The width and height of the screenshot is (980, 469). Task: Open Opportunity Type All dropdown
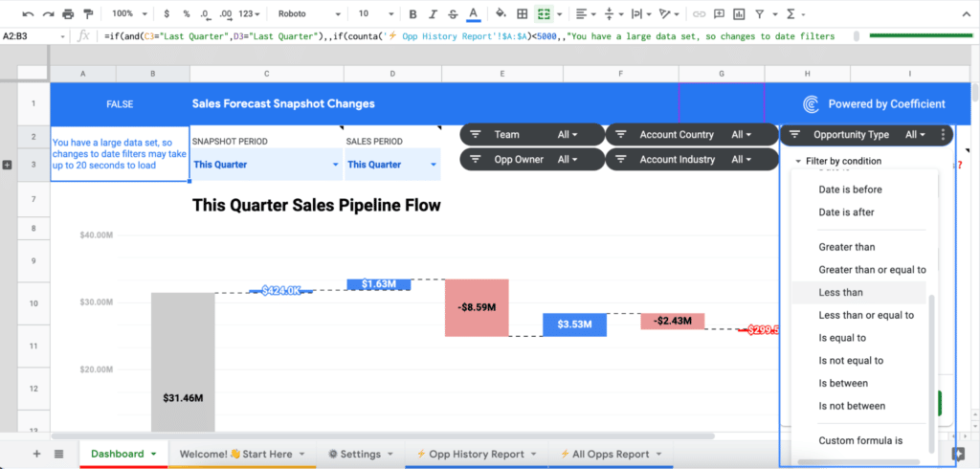916,134
